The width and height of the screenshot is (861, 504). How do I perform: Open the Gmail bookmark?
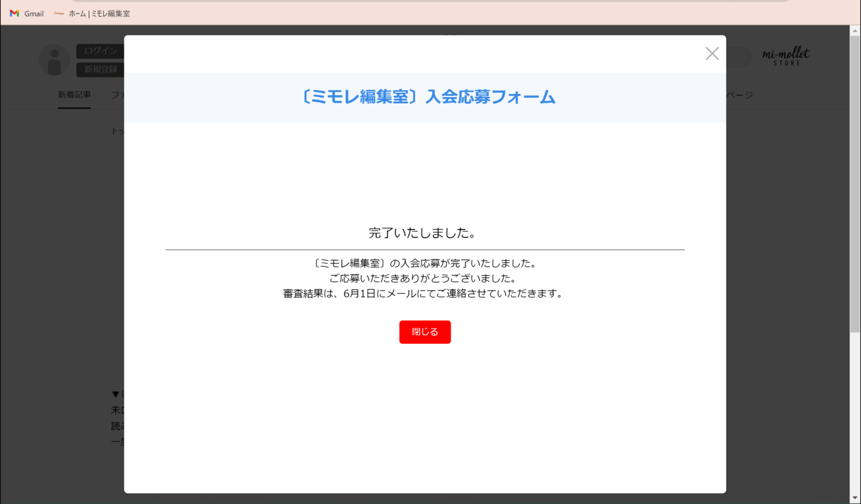point(27,13)
